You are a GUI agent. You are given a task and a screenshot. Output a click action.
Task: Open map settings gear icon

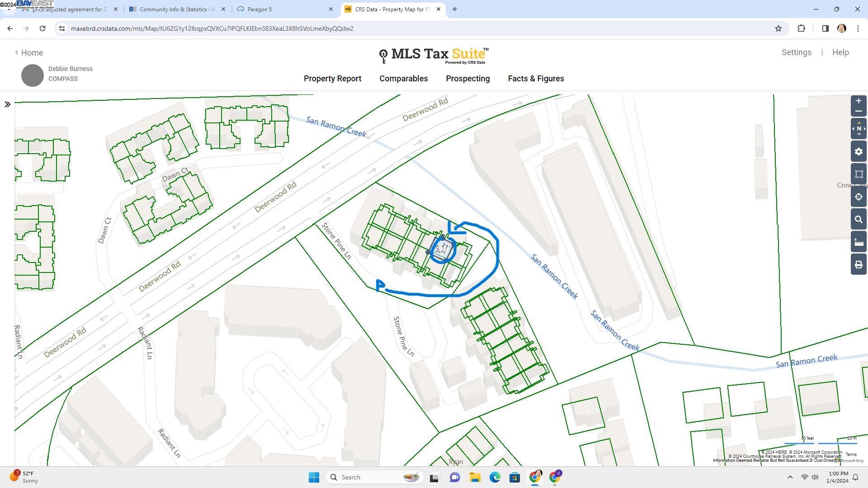click(859, 152)
